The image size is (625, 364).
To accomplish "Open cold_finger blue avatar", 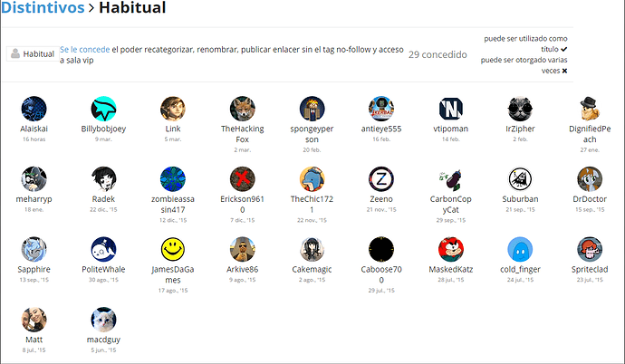I will point(520,249).
